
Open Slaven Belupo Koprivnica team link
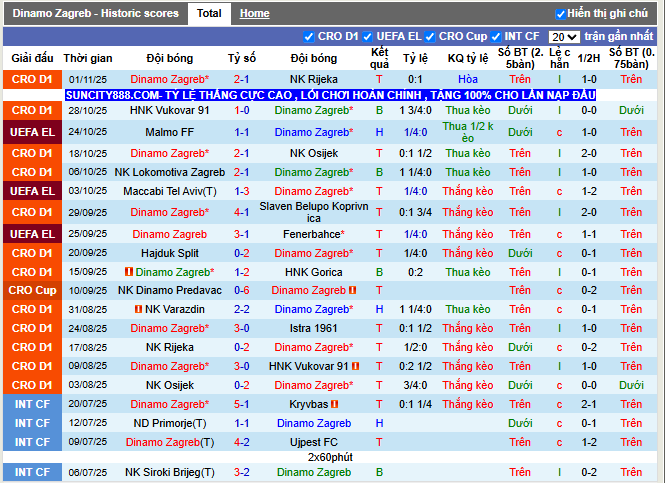[314, 212]
